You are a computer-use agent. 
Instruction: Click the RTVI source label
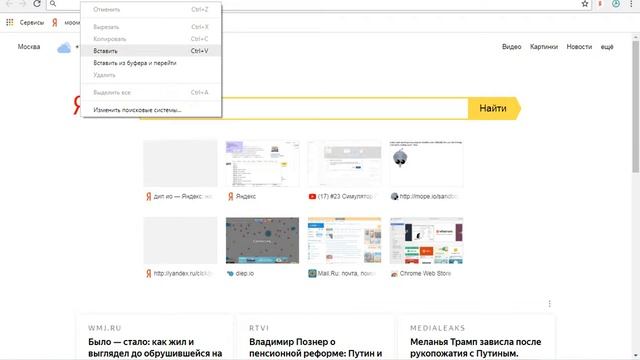[259, 328]
